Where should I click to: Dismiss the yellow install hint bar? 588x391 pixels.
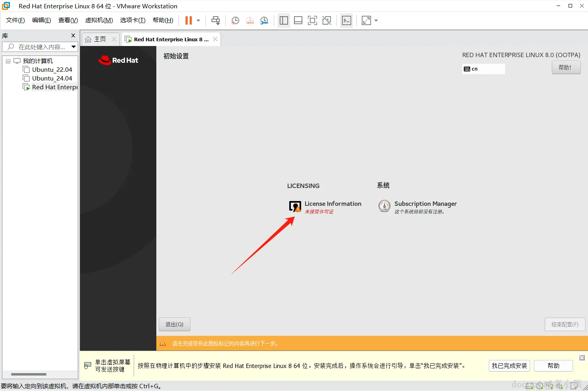pyautogui.click(x=582, y=358)
